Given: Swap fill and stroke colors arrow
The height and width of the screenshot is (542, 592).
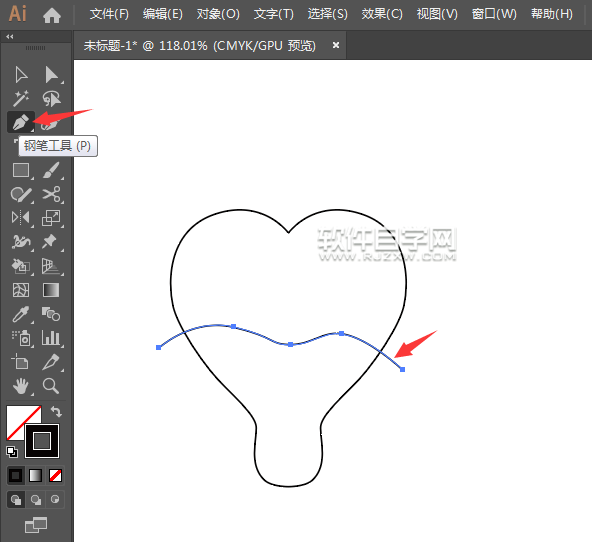Looking at the screenshot, I should tap(56, 411).
